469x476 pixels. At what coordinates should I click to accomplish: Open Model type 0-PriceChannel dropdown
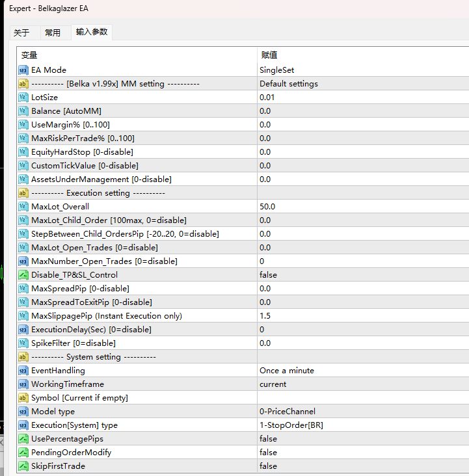[363, 412]
